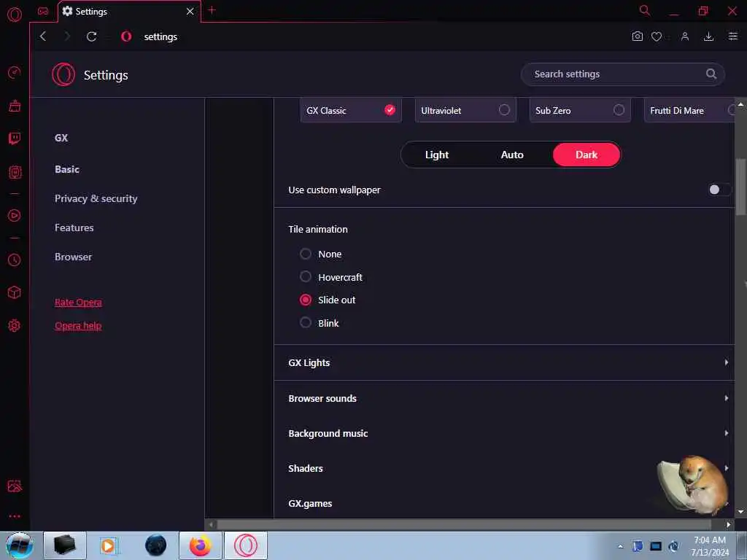This screenshot has height=560, width=747.
Task: Open the sidebar icon below Twitch
Action: pyautogui.click(x=15, y=172)
